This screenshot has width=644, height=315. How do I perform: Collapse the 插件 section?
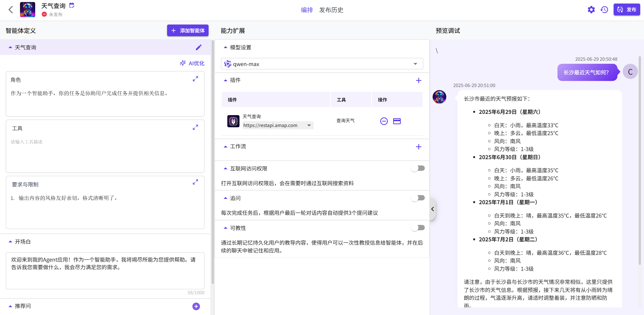click(226, 80)
